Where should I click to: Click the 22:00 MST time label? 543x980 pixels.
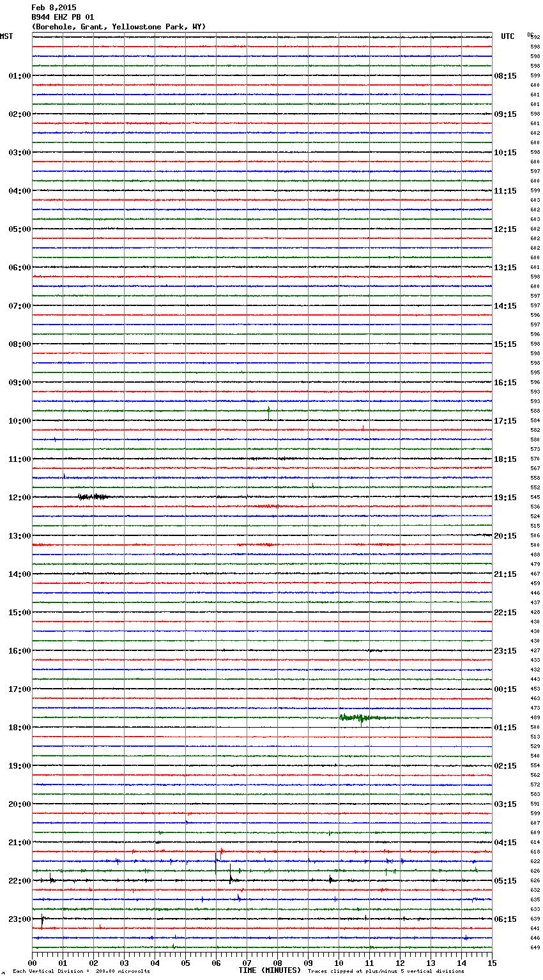pyautogui.click(x=20, y=881)
